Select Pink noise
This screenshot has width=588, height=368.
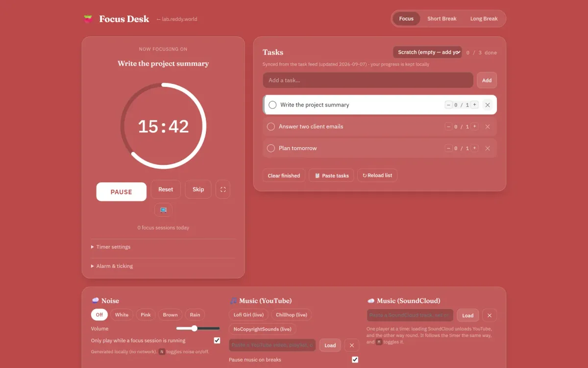pyautogui.click(x=146, y=315)
